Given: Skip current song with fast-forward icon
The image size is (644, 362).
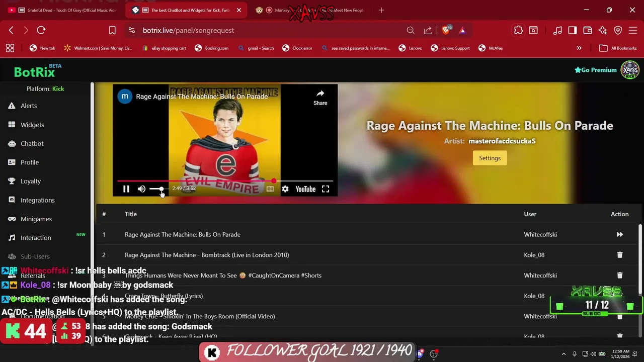Looking at the screenshot, I should (620, 234).
